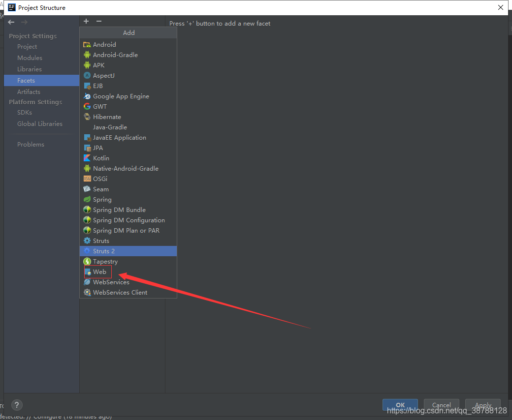Click the Android-Gradle robot icon
Viewport: 512px width, 420px height.
(x=87, y=55)
